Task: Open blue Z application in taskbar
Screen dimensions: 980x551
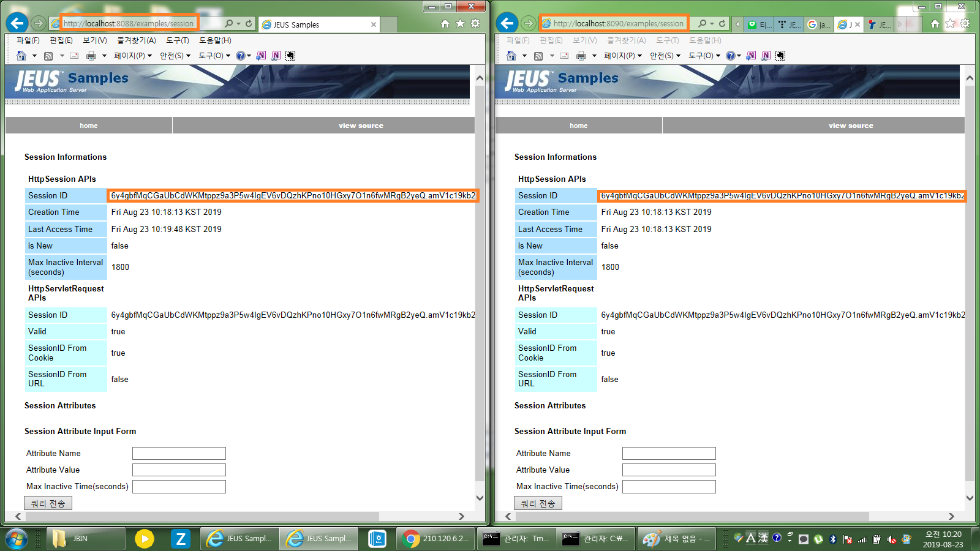Action: 181,539
